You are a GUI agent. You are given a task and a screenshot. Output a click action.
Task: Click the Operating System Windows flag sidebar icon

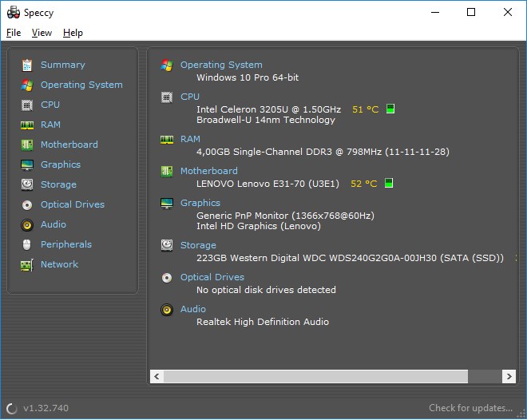click(x=27, y=85)
